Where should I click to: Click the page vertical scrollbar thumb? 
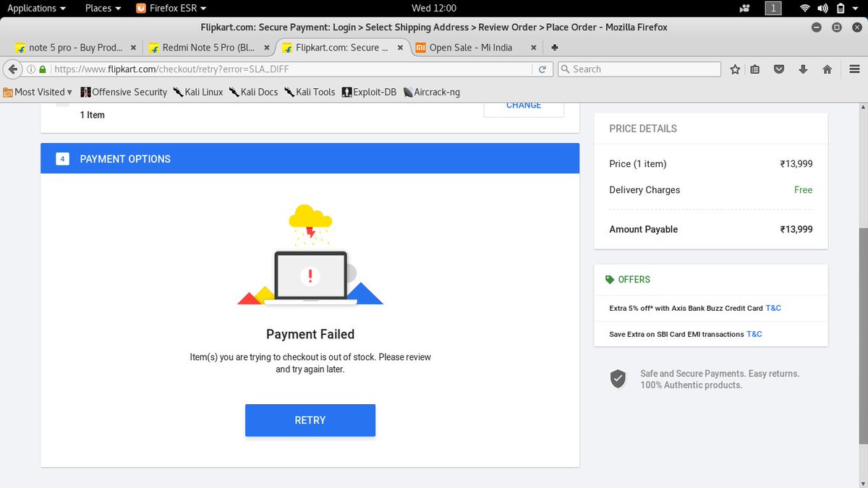coord(862,336)
